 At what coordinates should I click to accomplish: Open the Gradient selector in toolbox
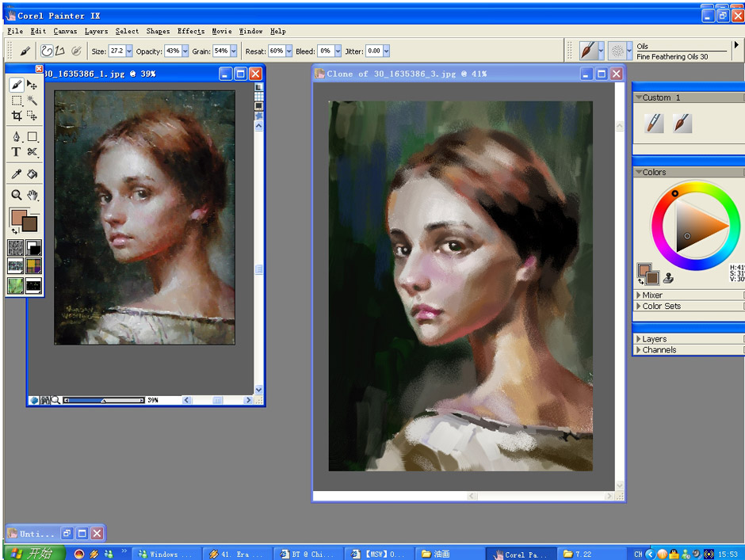pos(33,247)
